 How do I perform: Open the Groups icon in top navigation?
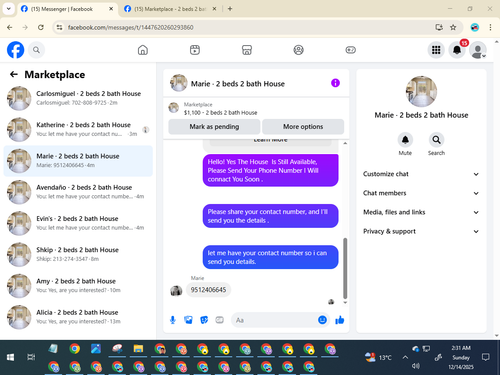298,50
